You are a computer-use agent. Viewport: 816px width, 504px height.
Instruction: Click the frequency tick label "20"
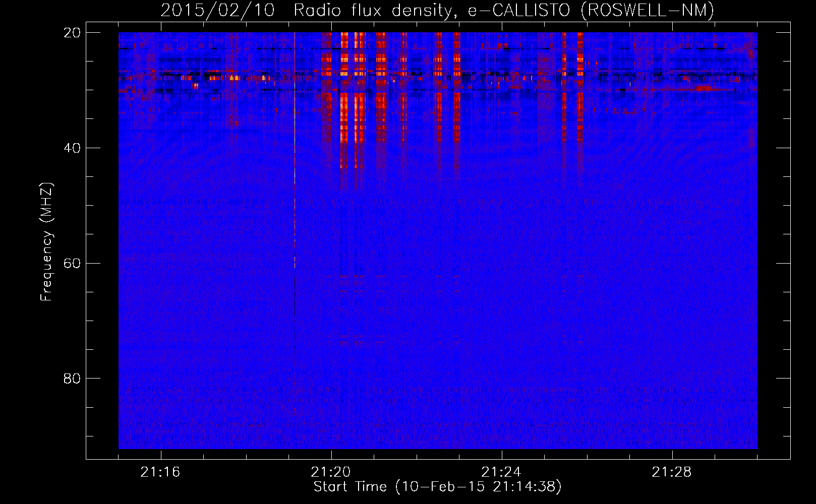72,33
